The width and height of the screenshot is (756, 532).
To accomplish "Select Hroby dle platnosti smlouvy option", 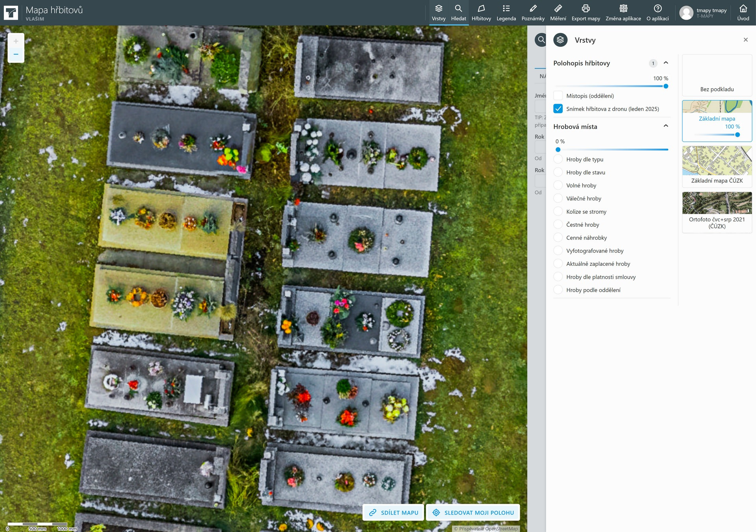I will [558, 277].
